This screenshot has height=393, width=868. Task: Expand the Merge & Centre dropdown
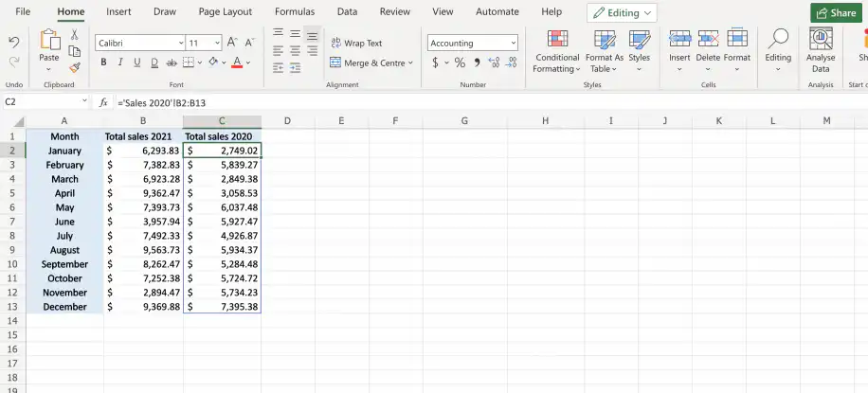[x=410, y=63]
